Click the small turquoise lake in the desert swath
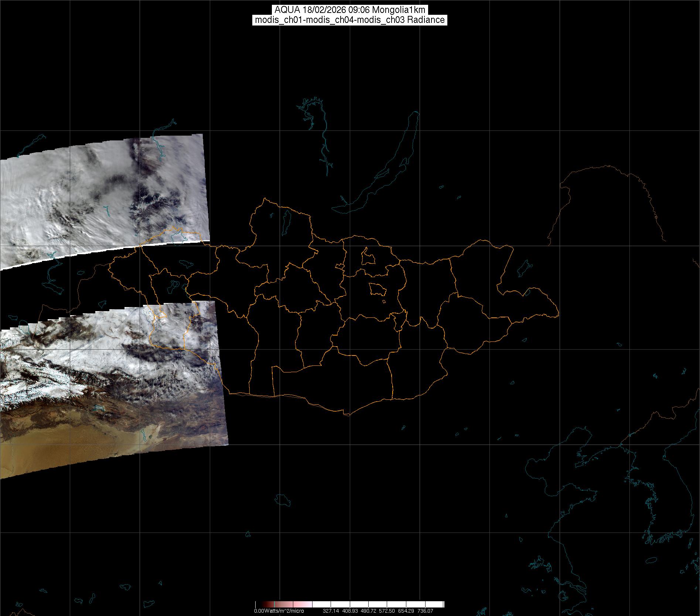The width and height of the screenshot is (700, 616). point(98,408)
